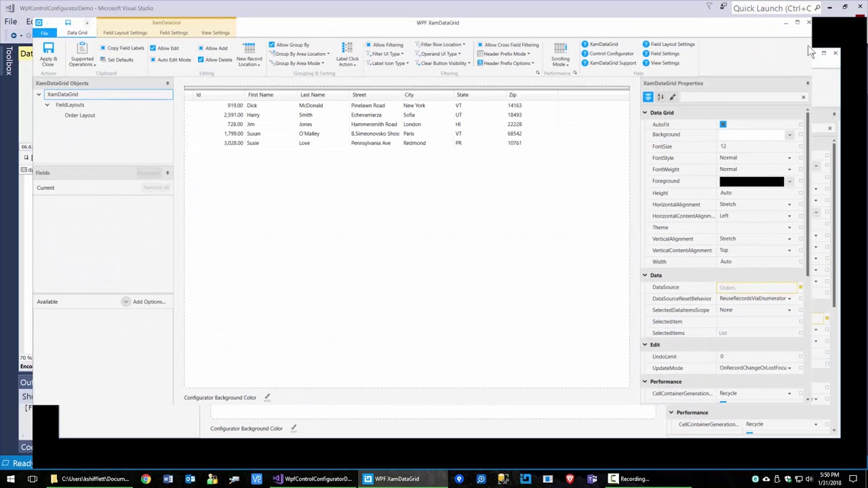Click the New Record Location icon
The height and width of the screenshot is (488, 868).
pyautogui.click(x=249, y=48)
